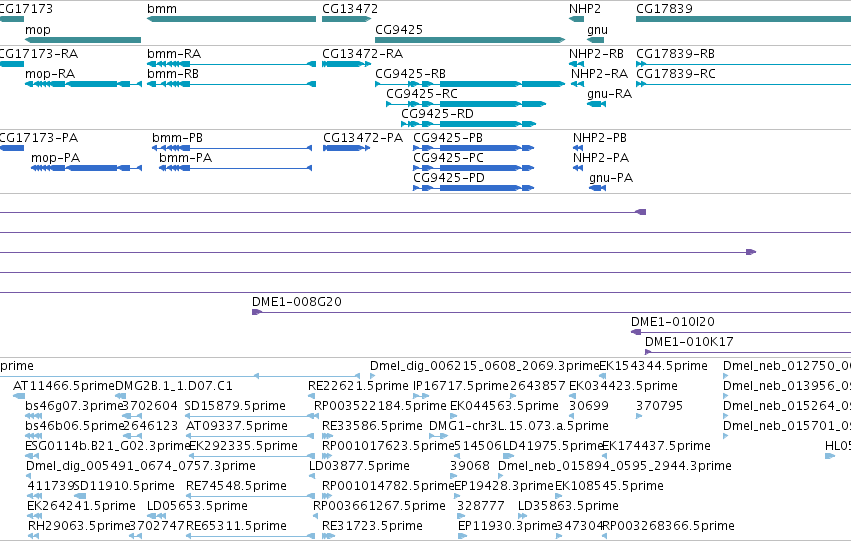This screenshot has height=541, width=851.
Task: Click the EK044563.5prime label
Action: (504, 406)
